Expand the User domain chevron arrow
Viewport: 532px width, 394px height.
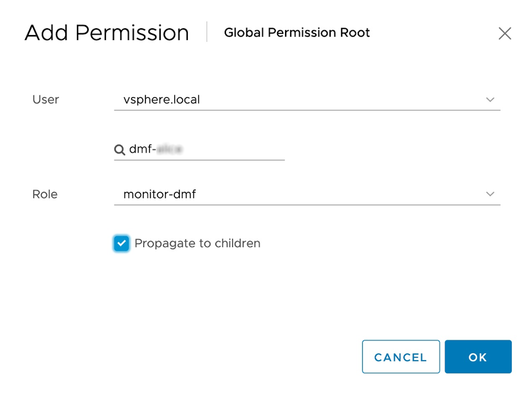tap(490, 100)
